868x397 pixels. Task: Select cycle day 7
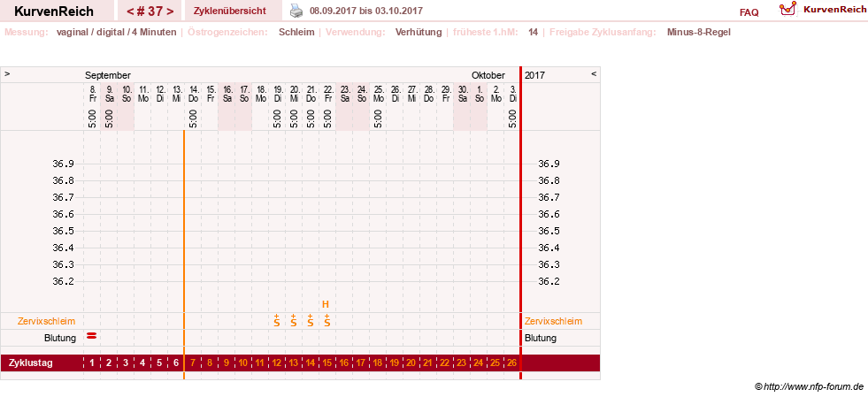tap(193, 363)
